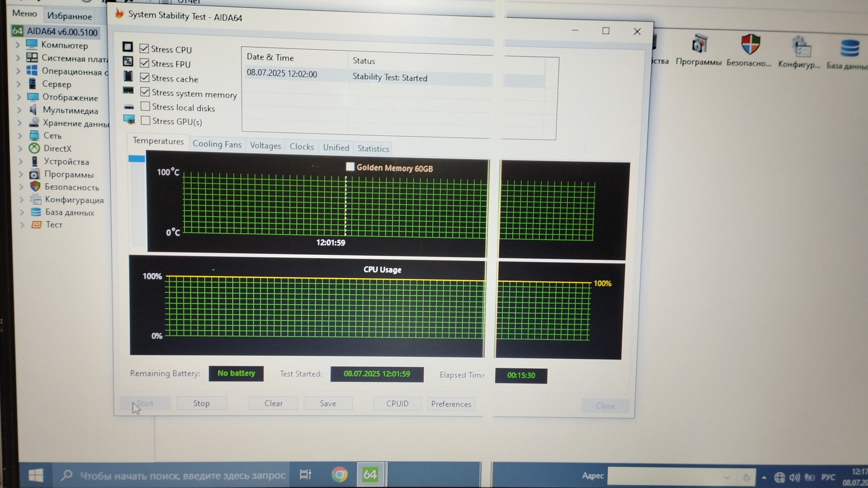The image size is (868, 488).
Task: Open Task View on taskbar
Action: [306, 474]
